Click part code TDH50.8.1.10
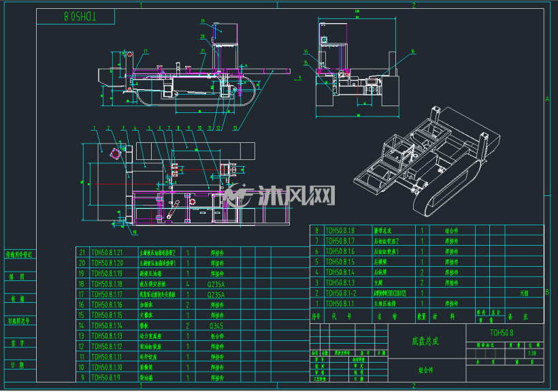 click(107, 367)
